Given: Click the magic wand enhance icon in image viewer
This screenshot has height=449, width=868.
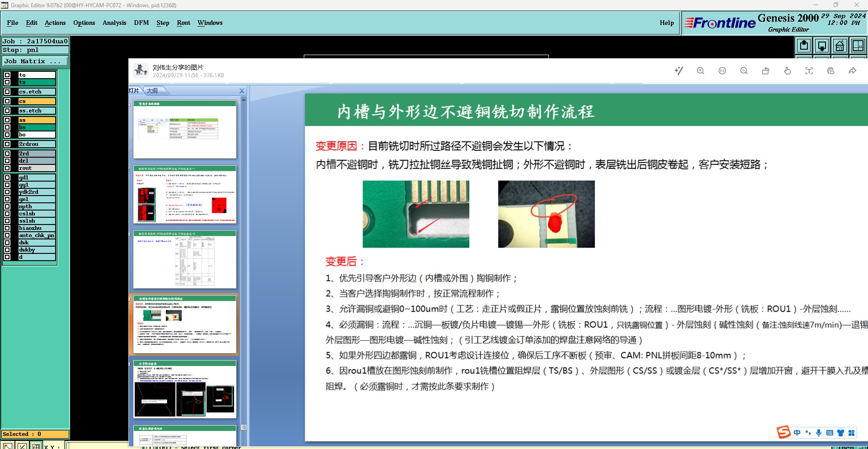Looking at the screenshot, I should point(679,71).
